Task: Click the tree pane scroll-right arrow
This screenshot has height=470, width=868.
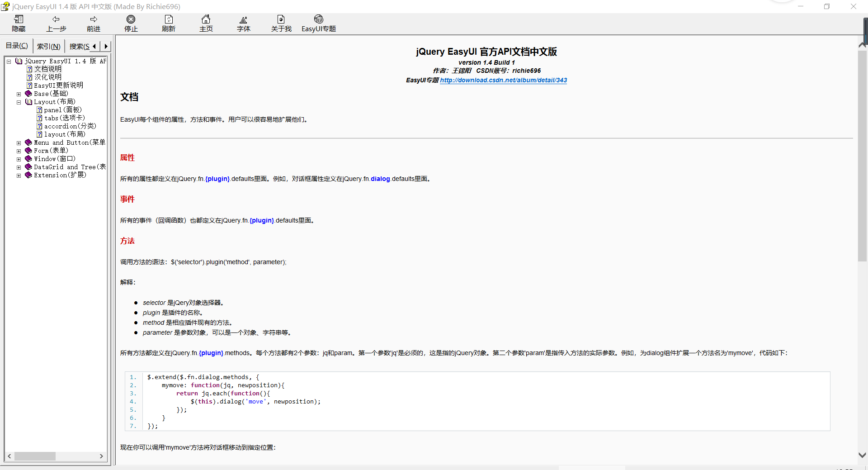Action: pos(101,456)
